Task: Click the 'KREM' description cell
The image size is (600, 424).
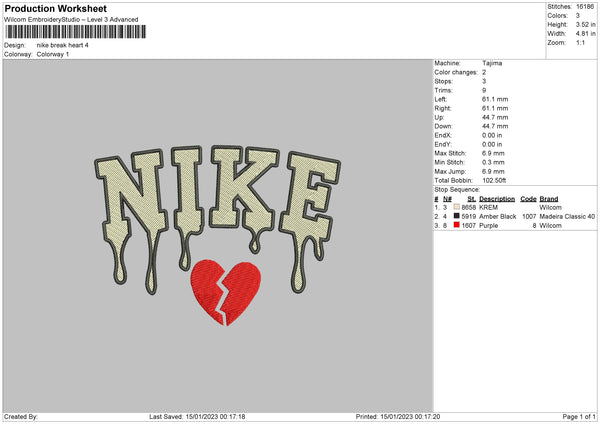Action: click(488, 207)
